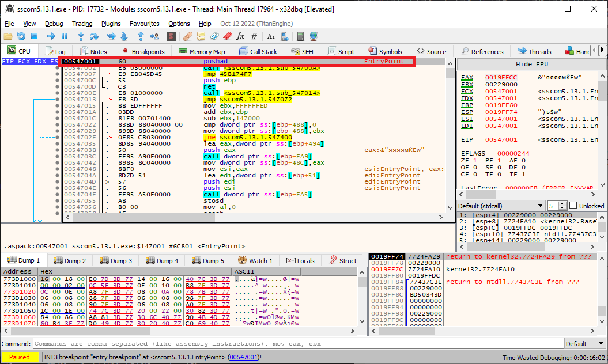Open the Default (stdcall) calling convention dropdown
This screenshot has height=364, width=608.
click(500, 206)
